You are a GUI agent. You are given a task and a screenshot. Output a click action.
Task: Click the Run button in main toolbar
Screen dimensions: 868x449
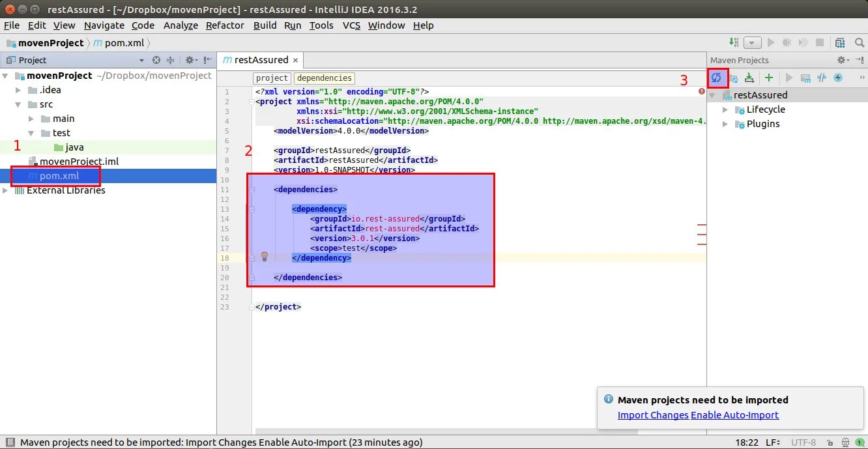pyautogui.click(x=771, y=42)
